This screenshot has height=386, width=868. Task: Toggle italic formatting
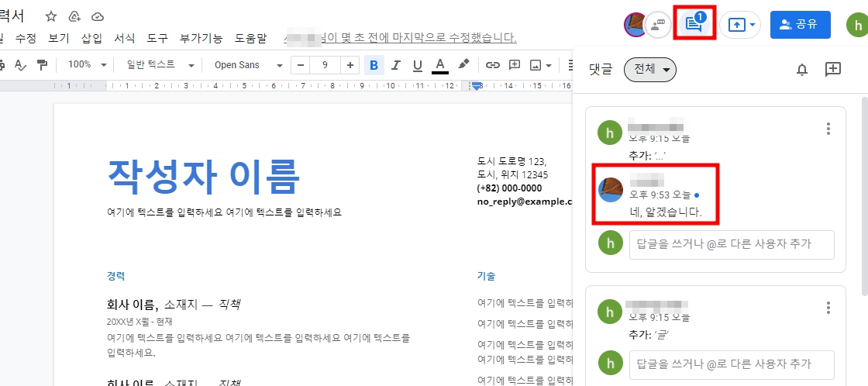(x=395, y=65)
